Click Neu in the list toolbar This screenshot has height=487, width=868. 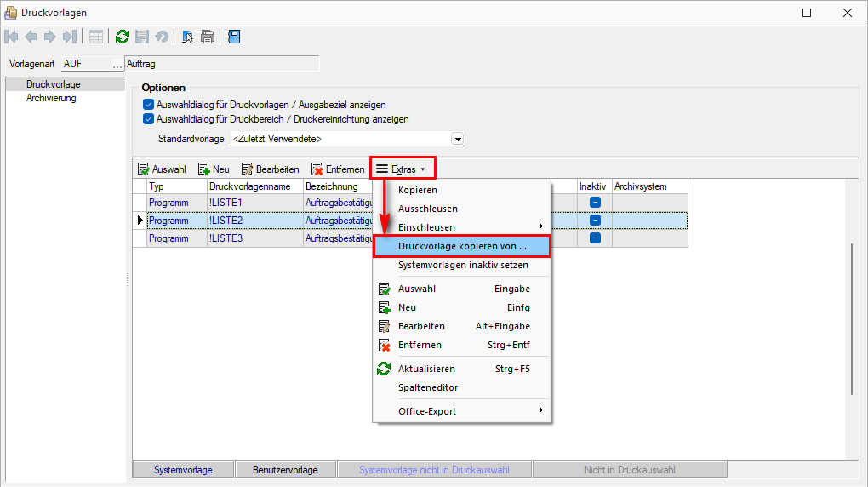[214, 169]
